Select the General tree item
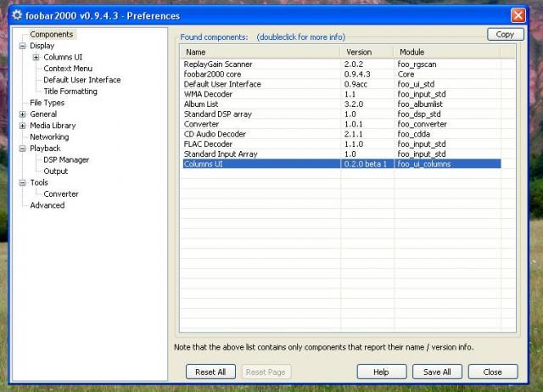This screenshot has height=392, width=543. click(x=43, y=115)
